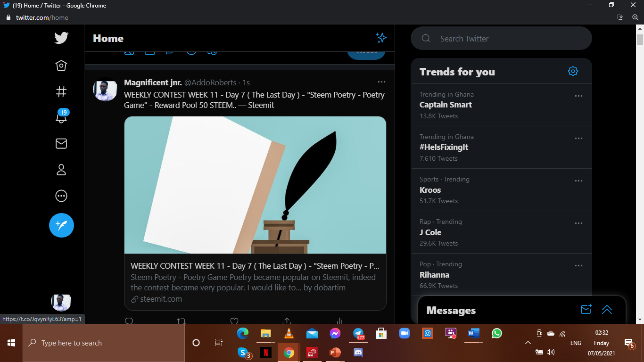The height and width of the screenshot is (362, 644).
Task: Open Notifications bell showing 19
Action: click(x=61, y=116)
